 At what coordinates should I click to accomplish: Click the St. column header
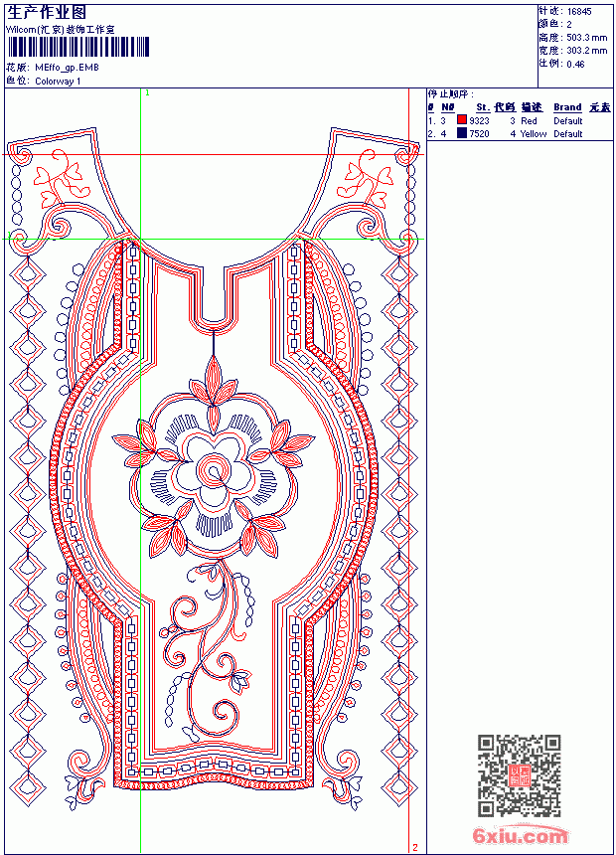click(483, 107)
